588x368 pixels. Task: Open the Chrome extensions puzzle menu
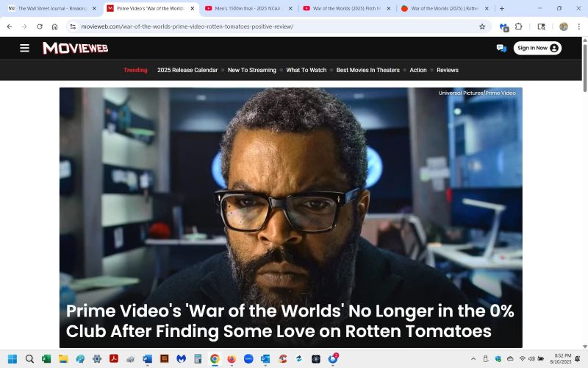[x=519, y=26]
